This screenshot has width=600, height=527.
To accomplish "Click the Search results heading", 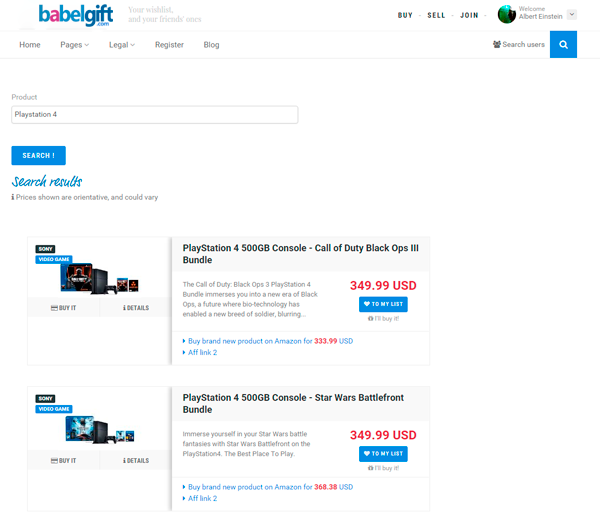I will (x=47, y=181).
